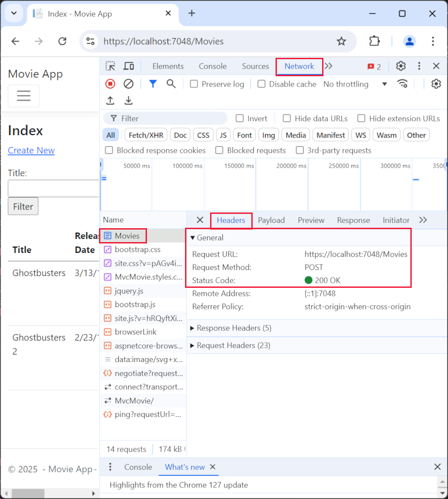This screenshot has width=448, height=499.
Task: Toggle the network request filter bar
Action: [x=152, y=84]
